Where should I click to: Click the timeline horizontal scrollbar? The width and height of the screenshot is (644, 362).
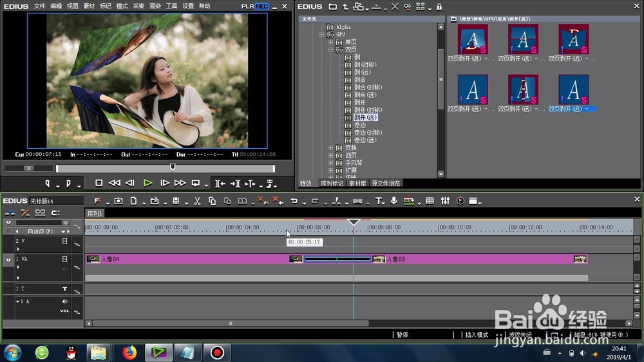(x=231, y=323)
